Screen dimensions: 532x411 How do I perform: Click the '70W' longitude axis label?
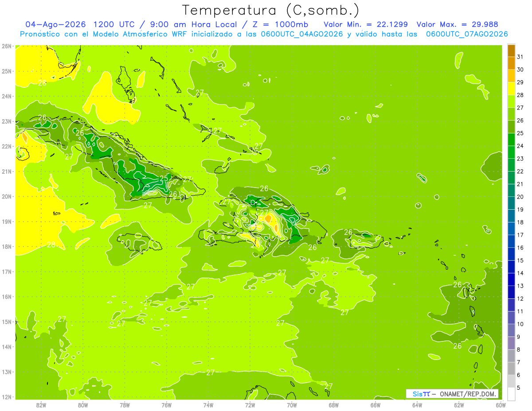pyautogui.click(x=292, y=405)
